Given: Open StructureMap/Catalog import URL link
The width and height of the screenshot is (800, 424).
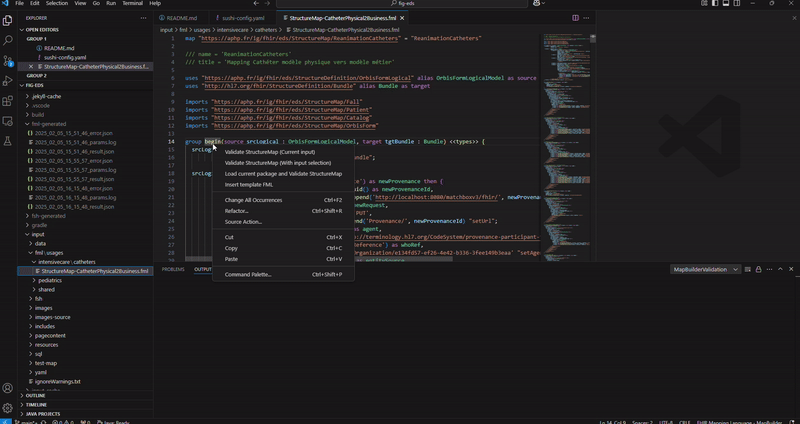Looking at the screenshot, I should (293, 118).
